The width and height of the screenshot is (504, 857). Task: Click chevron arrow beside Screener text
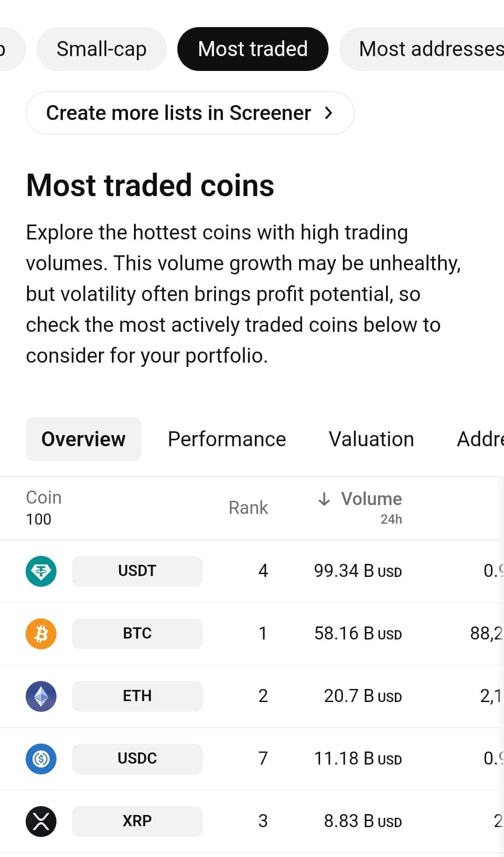coord(329,113)
